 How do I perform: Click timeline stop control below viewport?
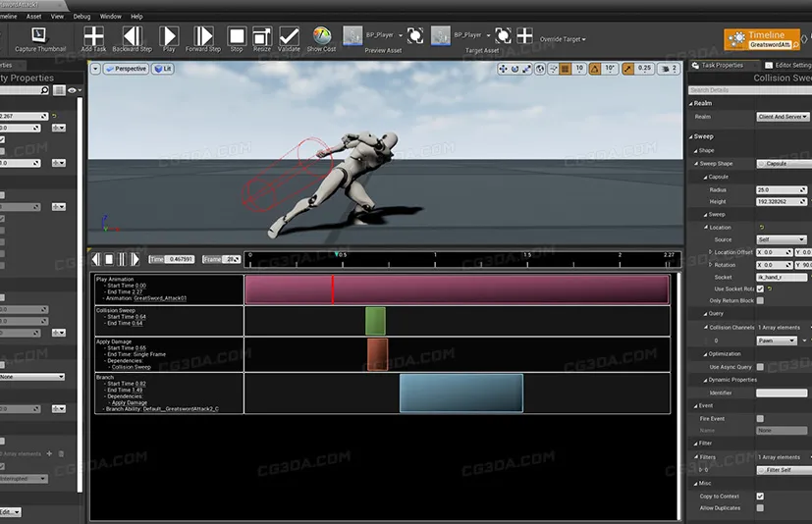click(x=109, y=259)
